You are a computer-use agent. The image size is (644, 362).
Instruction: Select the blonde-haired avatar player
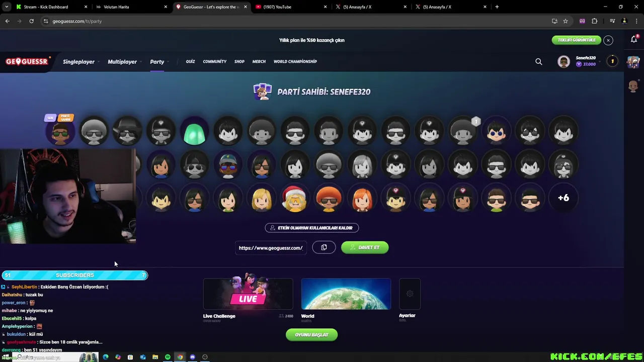262,198
